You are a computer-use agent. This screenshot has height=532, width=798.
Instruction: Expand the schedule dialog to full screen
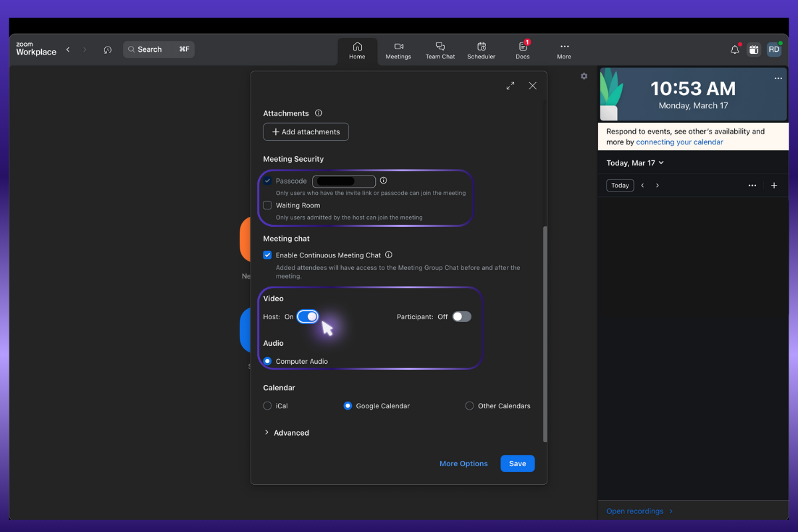click(x=510, y=86)
